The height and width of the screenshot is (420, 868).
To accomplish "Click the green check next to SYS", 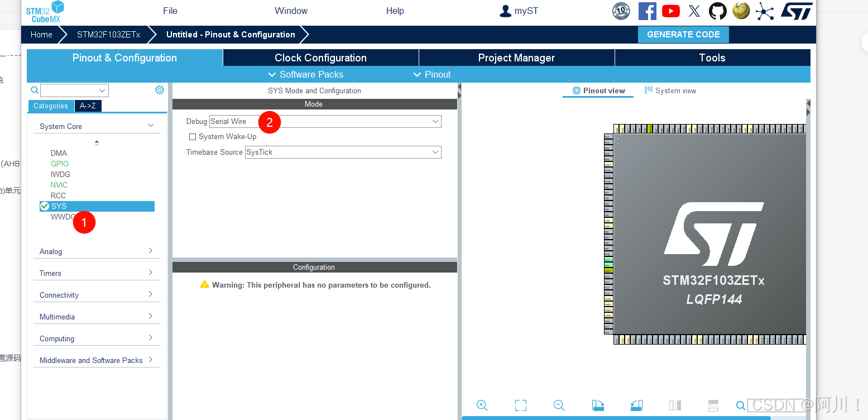I will click(45, 206).
